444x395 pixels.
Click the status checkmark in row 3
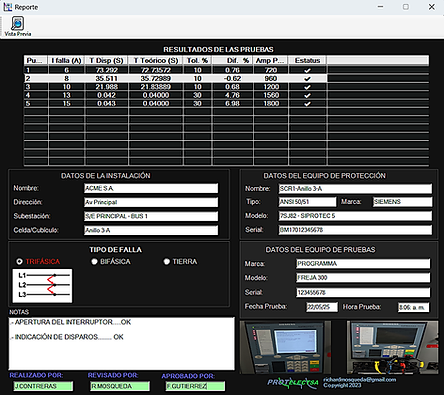[307, 87]
